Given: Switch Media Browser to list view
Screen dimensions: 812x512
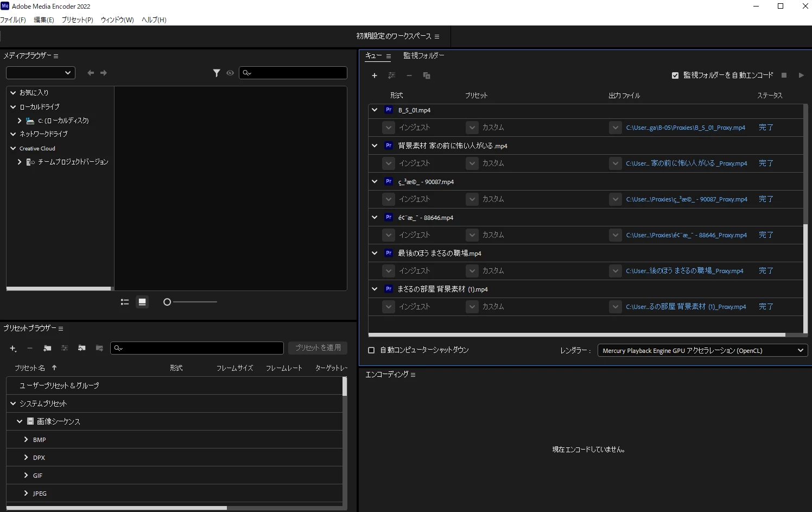Looking at the screenshot, I should tap(125, 302).
